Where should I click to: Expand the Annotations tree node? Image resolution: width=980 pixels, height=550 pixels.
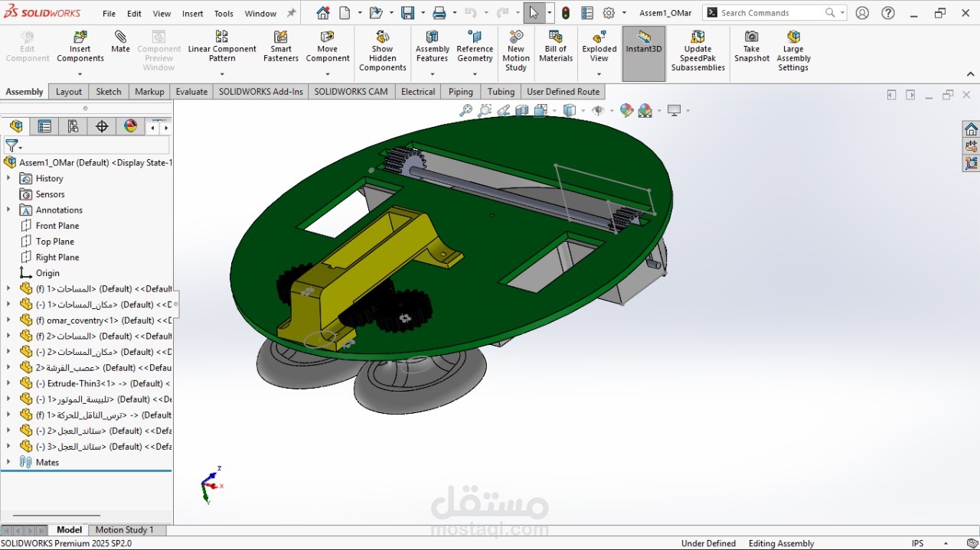click(8, 210)
